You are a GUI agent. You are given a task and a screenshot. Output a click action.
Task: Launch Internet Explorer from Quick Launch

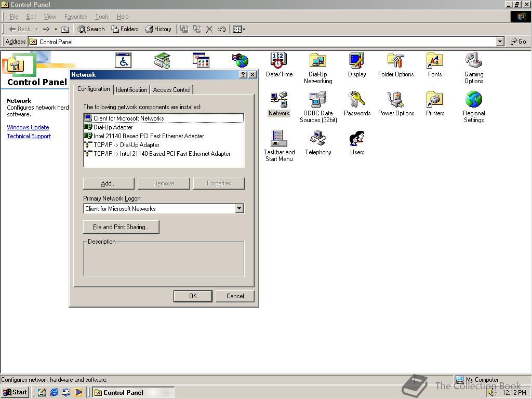coord(54,392)
